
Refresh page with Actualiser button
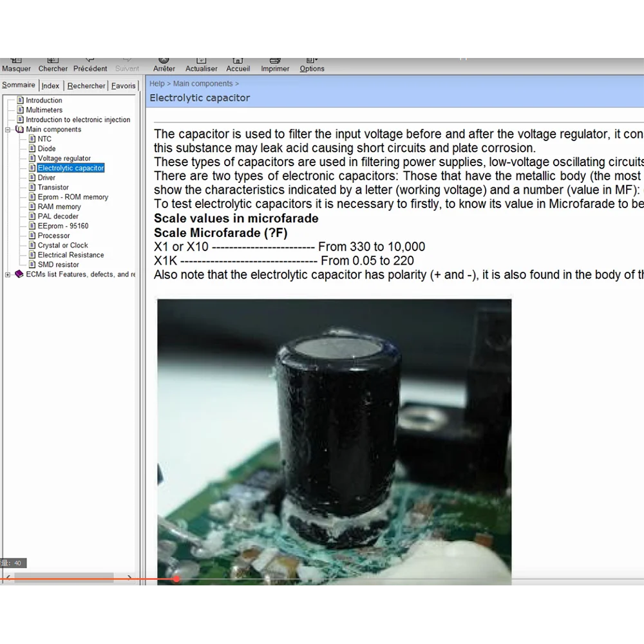pos(201,65)
